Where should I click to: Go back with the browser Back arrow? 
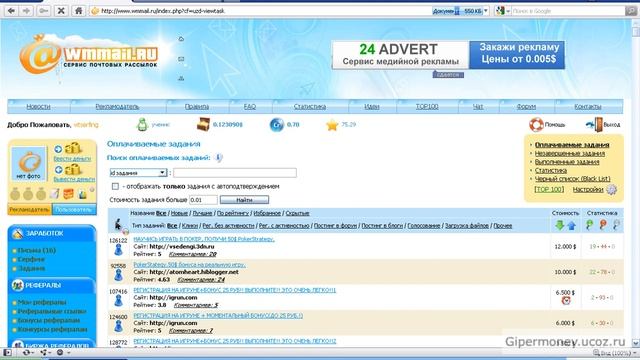pyautogui.click(x=11, y=11)
